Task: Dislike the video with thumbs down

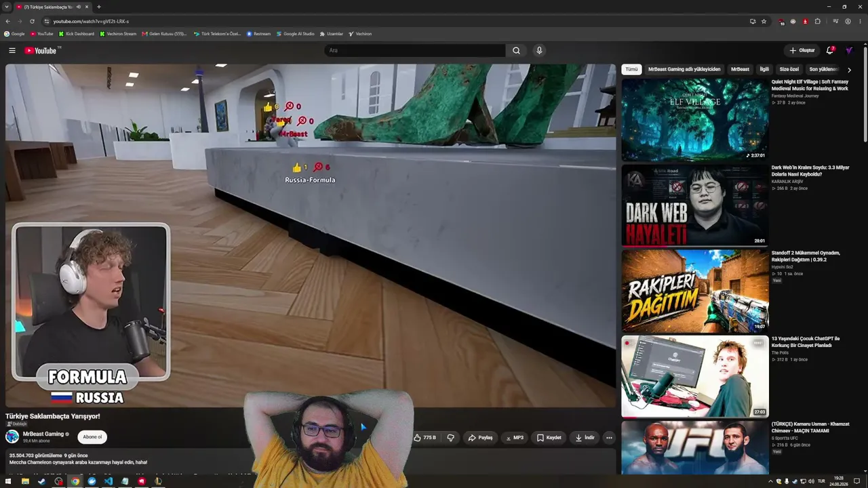Action: point(451,438)
